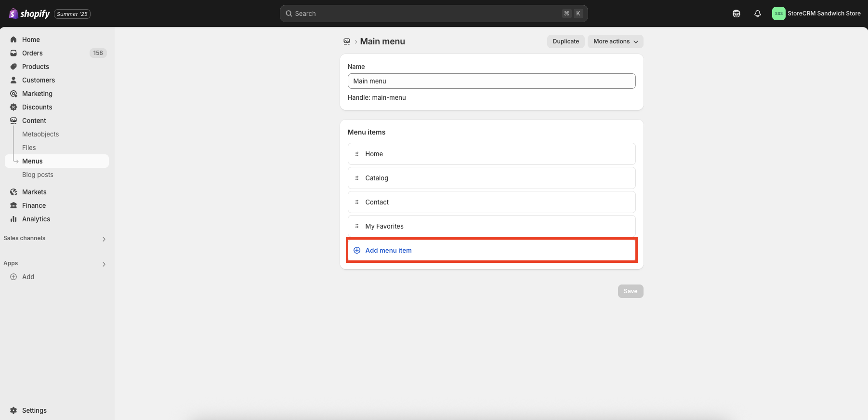Select the Catalog menu item row

pyautogui.click(x=491, y=178)
